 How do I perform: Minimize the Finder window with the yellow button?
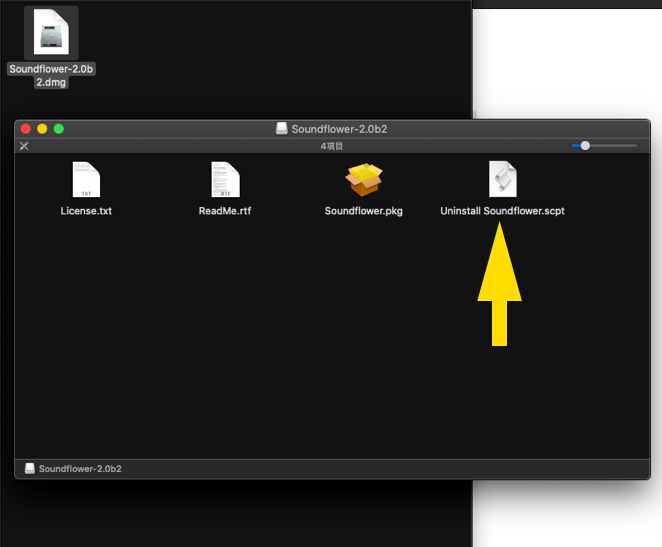[x=42, y=129]
